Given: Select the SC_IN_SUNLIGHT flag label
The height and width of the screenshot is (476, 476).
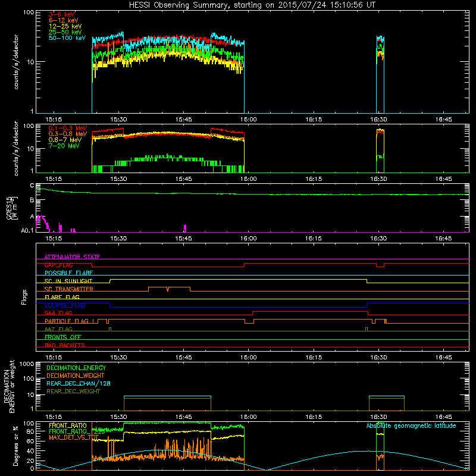Looking at the screenshot, I should [x=68, y=281].
